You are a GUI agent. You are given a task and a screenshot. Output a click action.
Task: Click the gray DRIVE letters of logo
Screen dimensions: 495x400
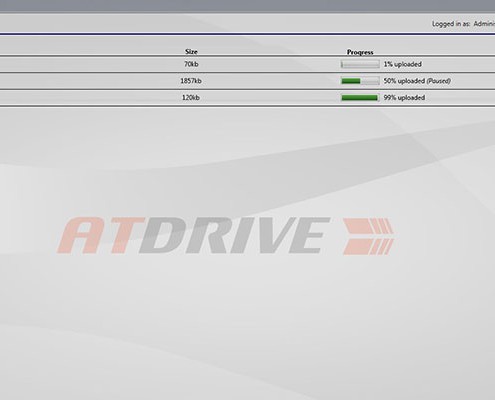point(234,235)
